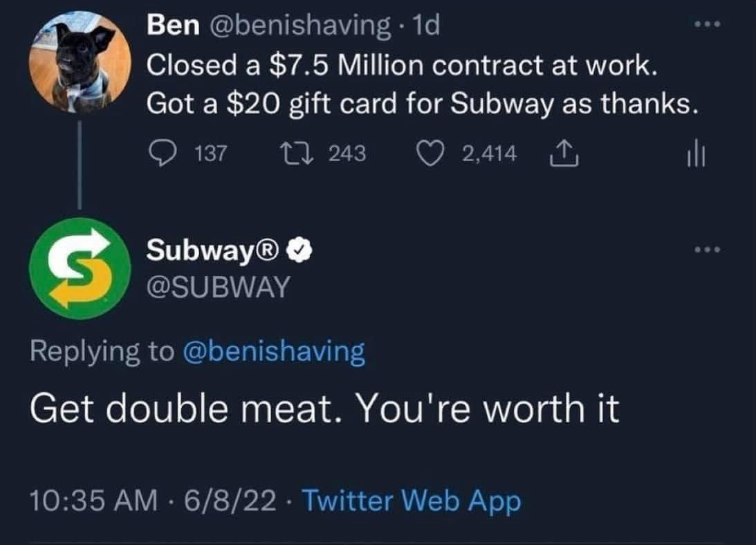Click the share upload icon
Viewport: 756px width, 545px height.
(564, 154)
